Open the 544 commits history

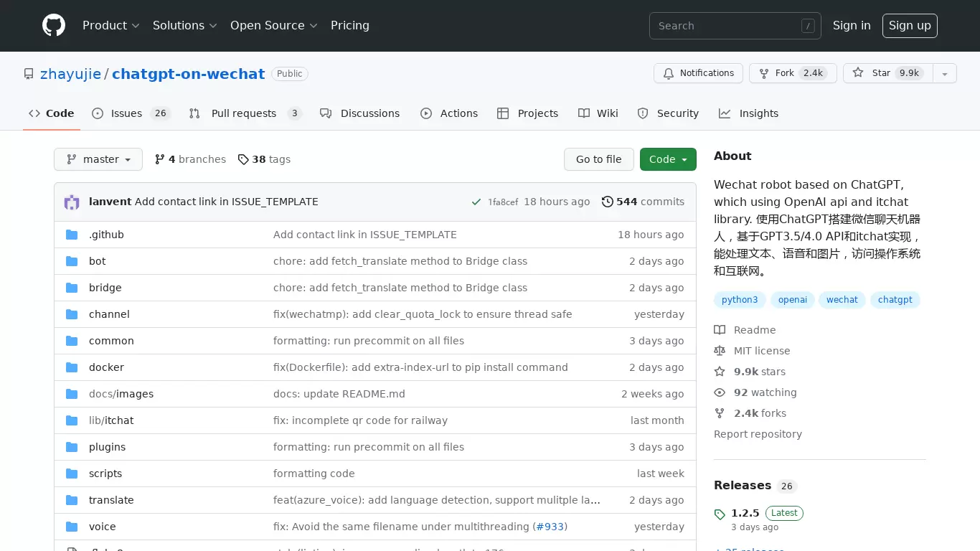[x=643, y=202]
